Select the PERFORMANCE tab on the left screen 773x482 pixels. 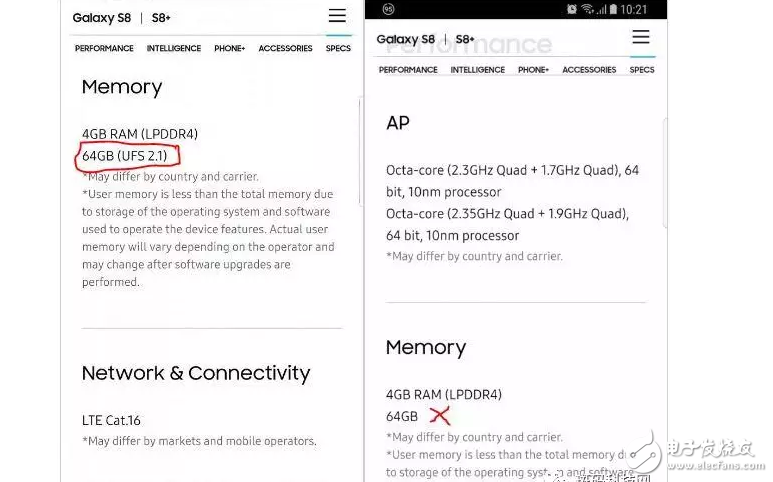click(x=104, y=48)
